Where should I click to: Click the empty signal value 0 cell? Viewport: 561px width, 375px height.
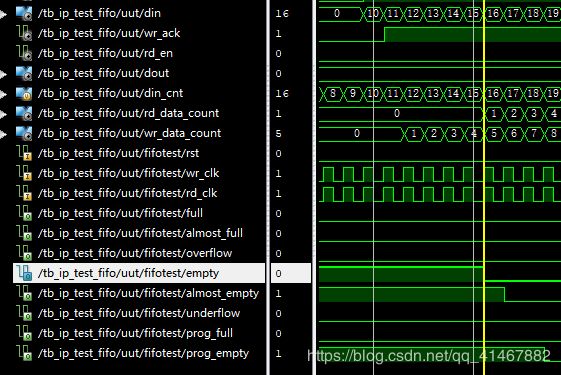(278, 274)
